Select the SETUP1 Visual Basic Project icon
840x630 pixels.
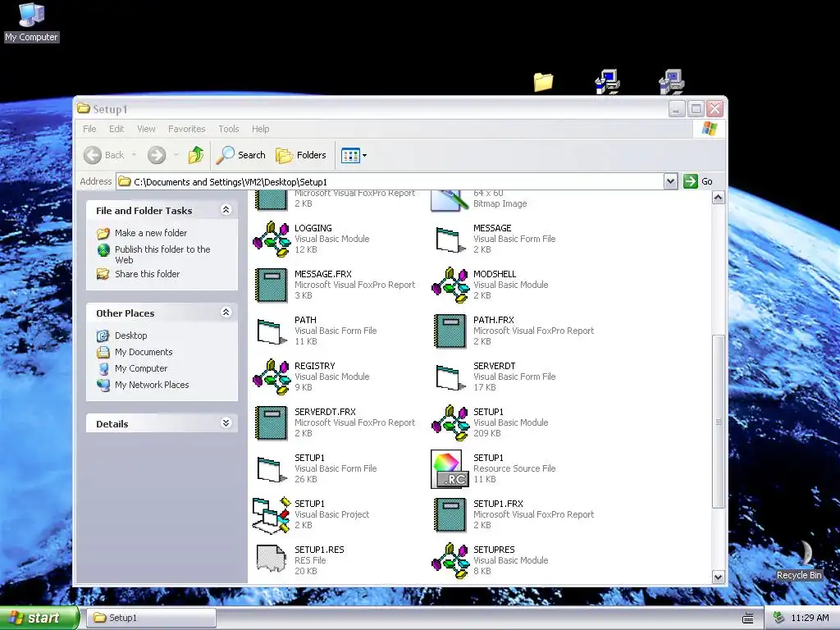272,515
